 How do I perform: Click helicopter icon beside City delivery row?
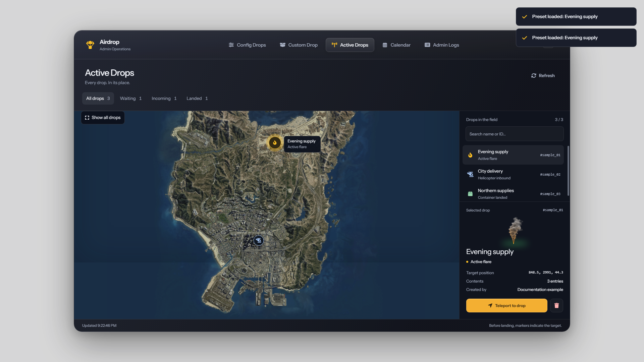pos(470,174)
